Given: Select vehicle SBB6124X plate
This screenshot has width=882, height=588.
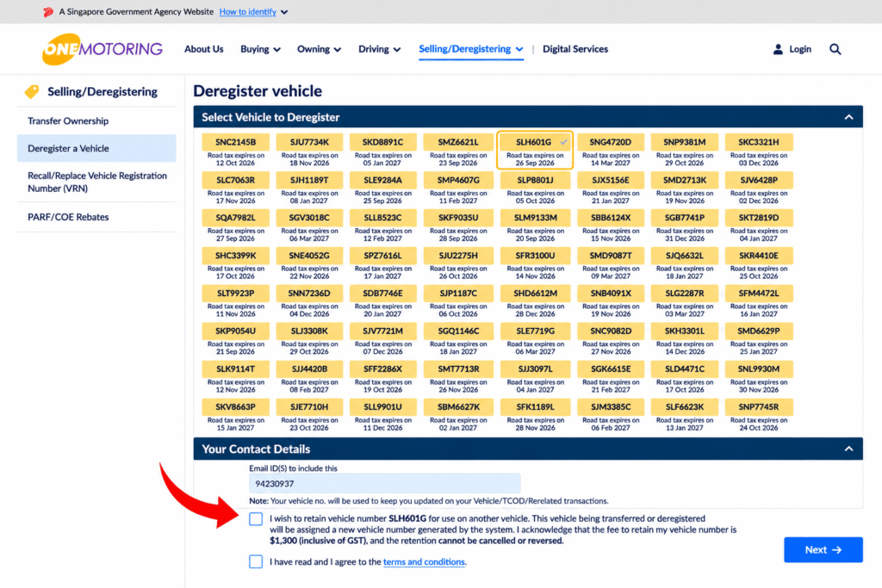Looking at the screenshot, I should tap(611, 218).
